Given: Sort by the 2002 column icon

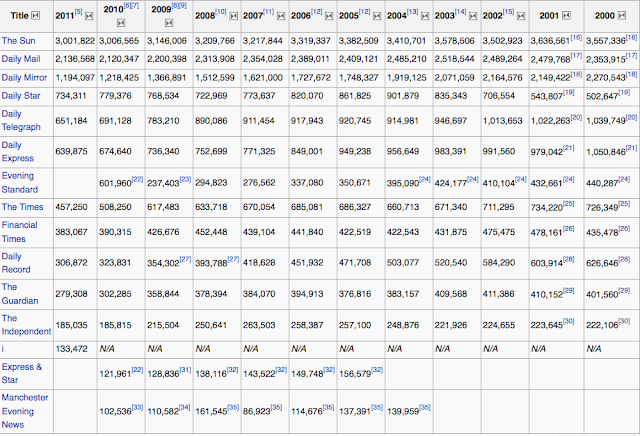Looking at the screenshot, I should [521, 16].
